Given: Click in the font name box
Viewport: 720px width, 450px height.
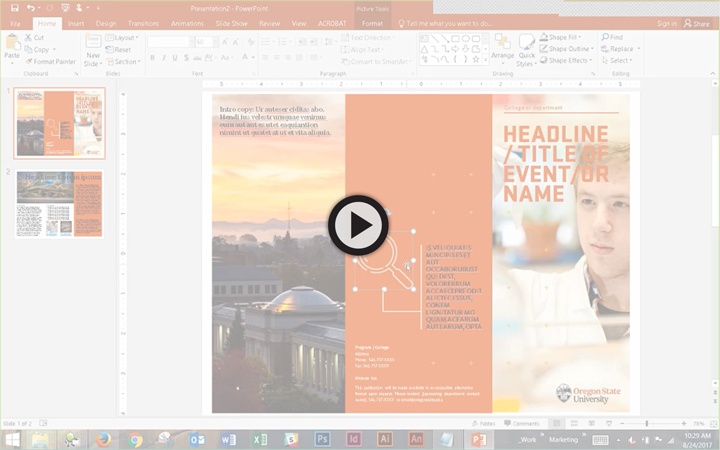Looking at the screenshot, I should click(x=169, y=42).
